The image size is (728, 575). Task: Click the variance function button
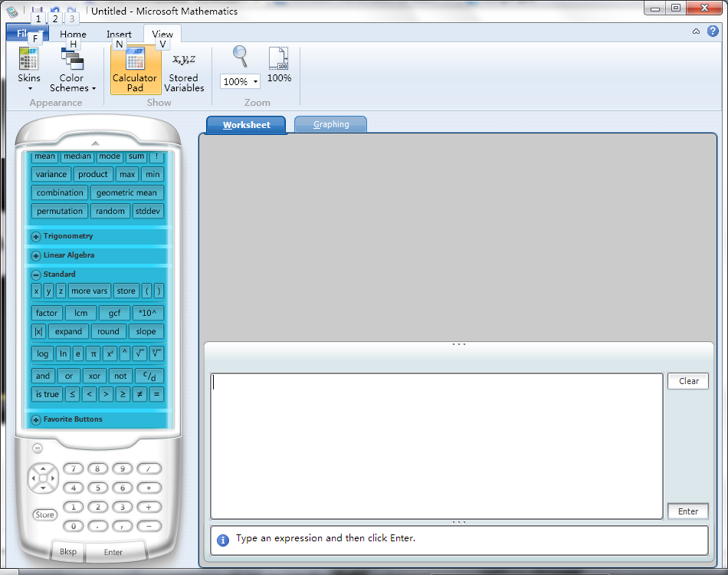point(51,174)
